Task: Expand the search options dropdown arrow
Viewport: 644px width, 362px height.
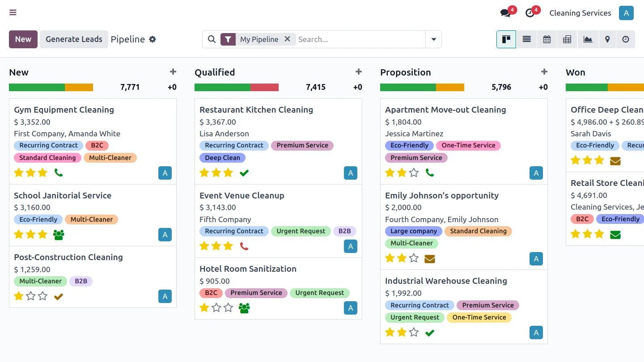Action: tap(433, 39)
